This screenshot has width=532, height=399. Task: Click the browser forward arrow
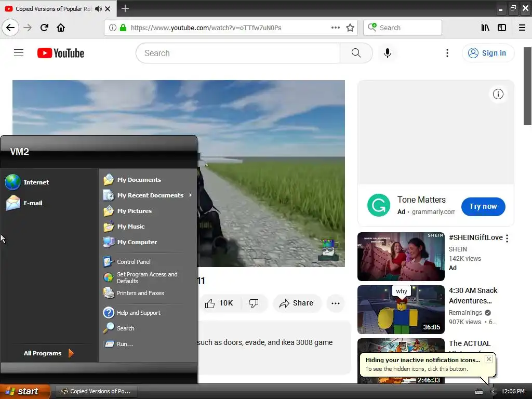pyautogui.click(x=28, y=28)
